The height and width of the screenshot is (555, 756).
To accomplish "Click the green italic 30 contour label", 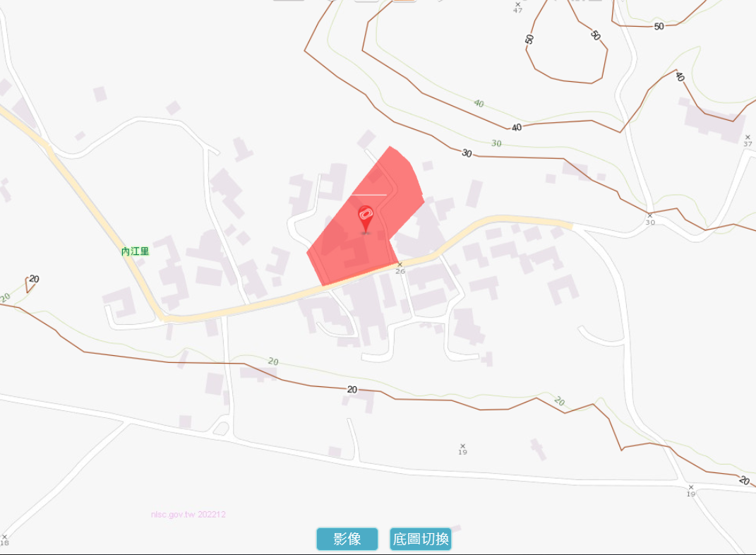I will pyautogui.click(x=497, y=143).
